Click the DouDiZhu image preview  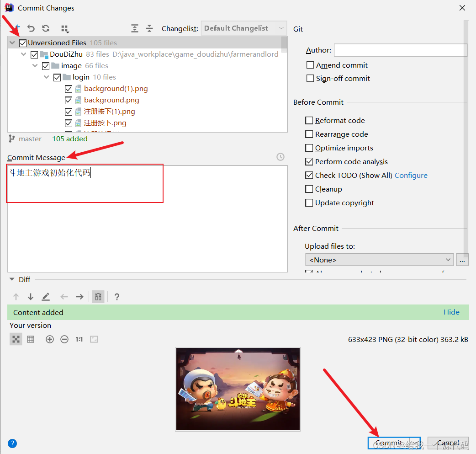[238, 389]
